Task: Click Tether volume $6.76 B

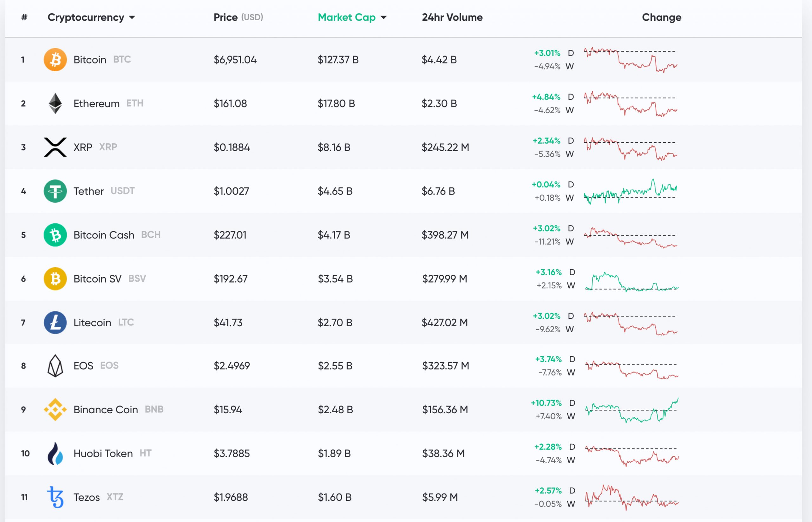Action: pyautogui.click(x=438, y=191)
